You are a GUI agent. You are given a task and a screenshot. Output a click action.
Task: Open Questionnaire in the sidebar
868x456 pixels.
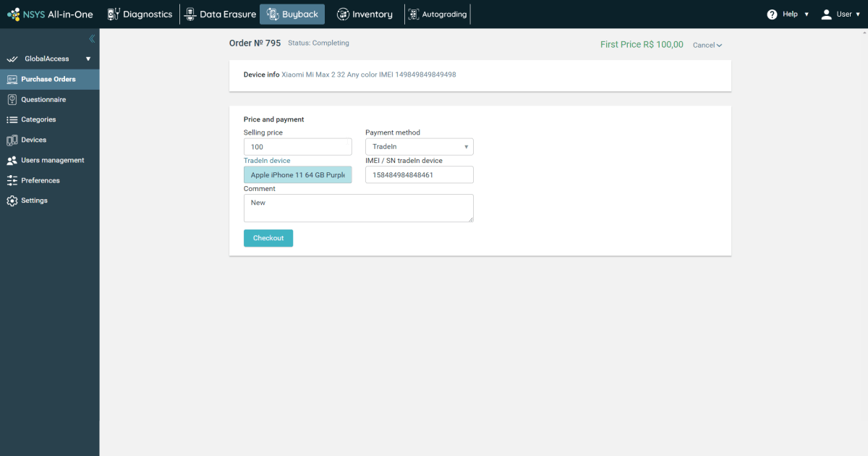click(50, 100)
